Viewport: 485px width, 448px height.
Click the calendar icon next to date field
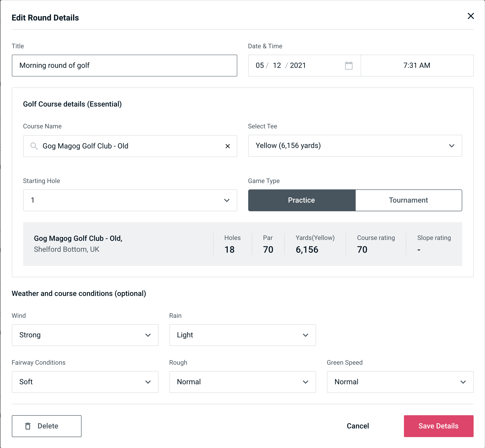(x=349, y=66)
